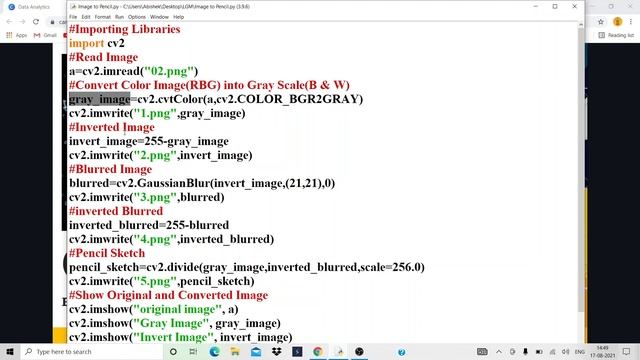Click the 'cv2.divide' pencil_sketch line

click(x=247, y=267)
